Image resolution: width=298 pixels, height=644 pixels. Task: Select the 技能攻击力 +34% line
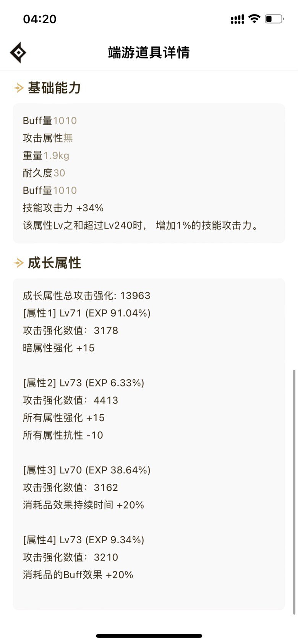(x=63, y=208)
